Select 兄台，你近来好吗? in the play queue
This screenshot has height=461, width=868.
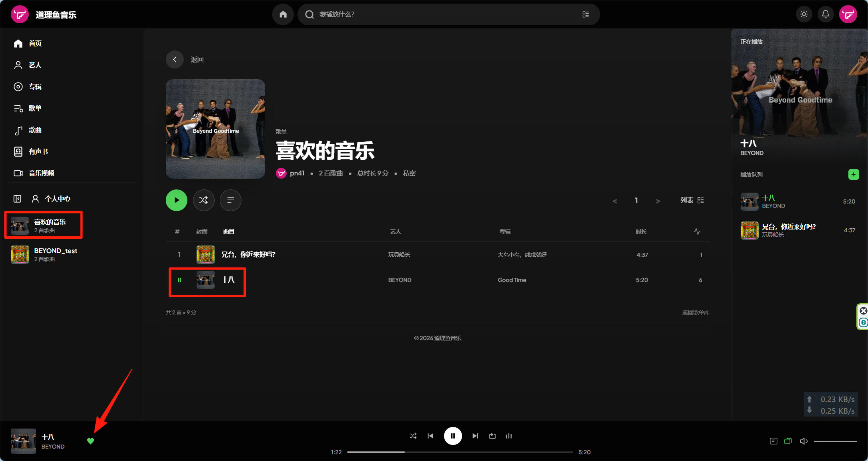[x=798, y=230]
